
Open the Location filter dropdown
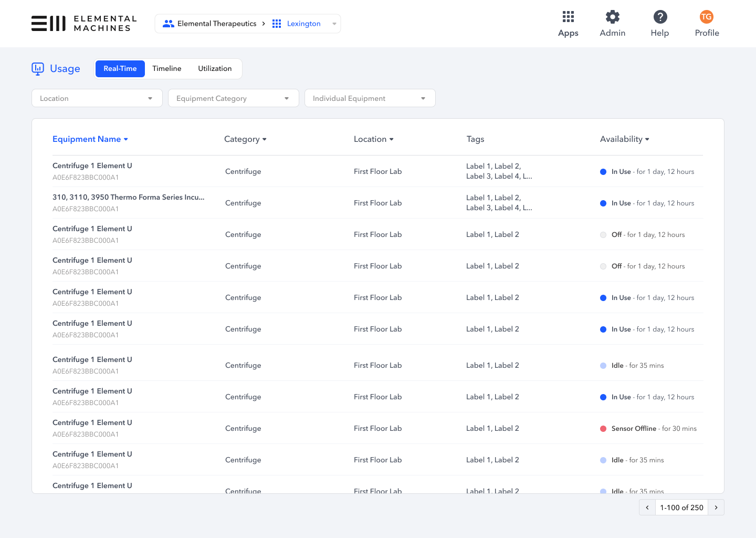pyautogui.click(x=97, y=98)
